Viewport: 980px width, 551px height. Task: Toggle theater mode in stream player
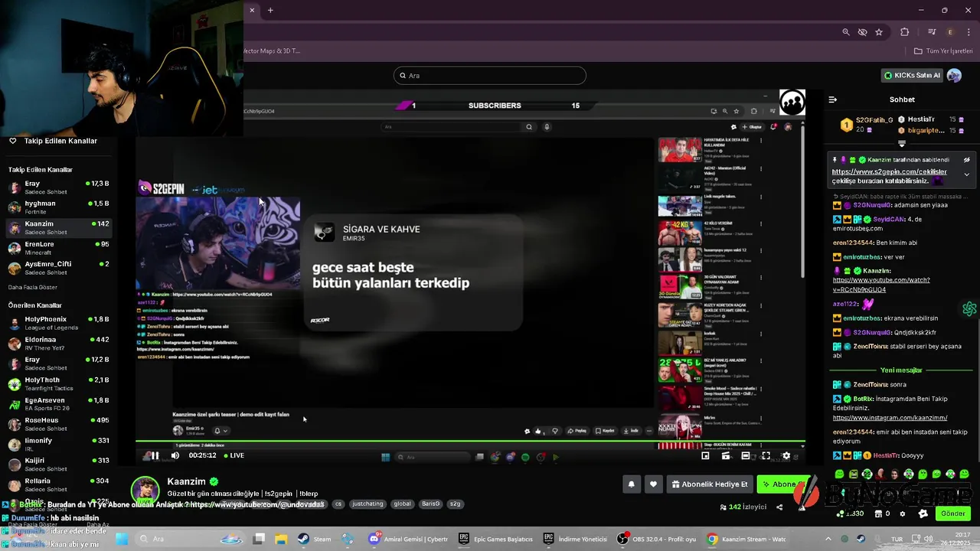click(x=746, y=456)
